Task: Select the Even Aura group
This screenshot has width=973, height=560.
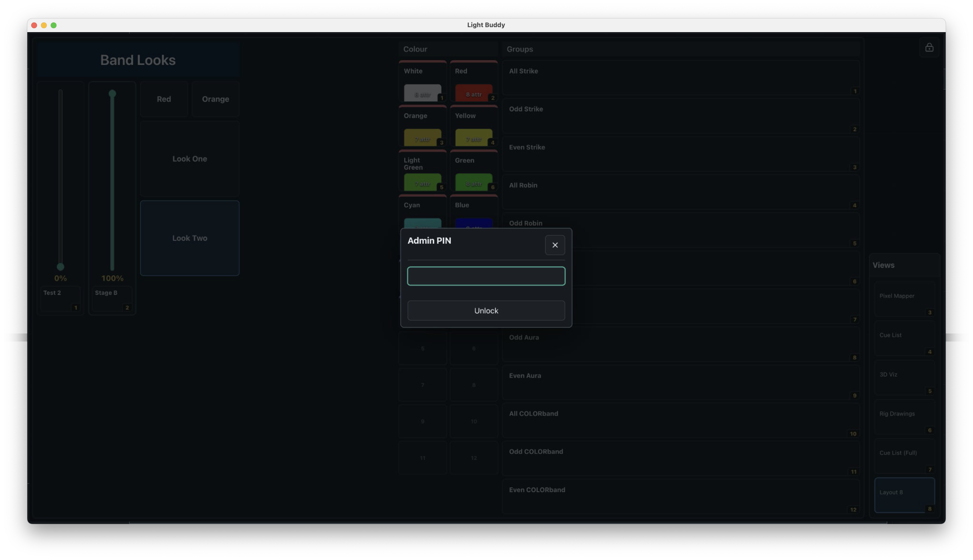Action: tap(681, 382)
